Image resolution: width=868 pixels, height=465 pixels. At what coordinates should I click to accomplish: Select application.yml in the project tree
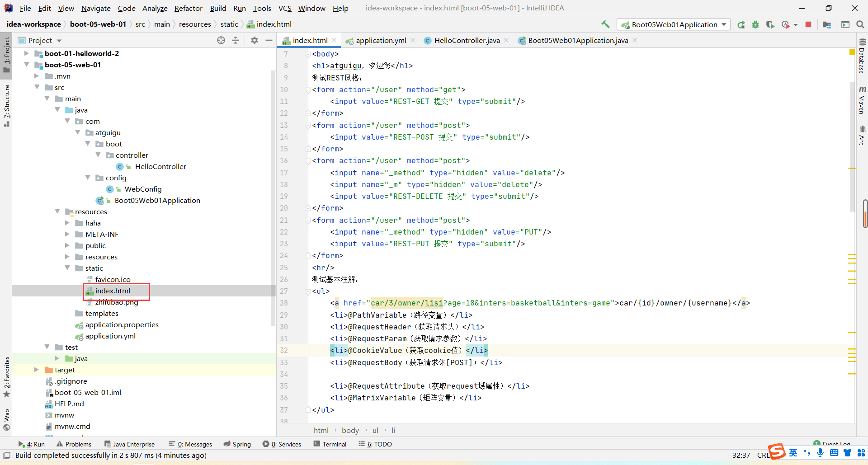(x=110, y=336)
